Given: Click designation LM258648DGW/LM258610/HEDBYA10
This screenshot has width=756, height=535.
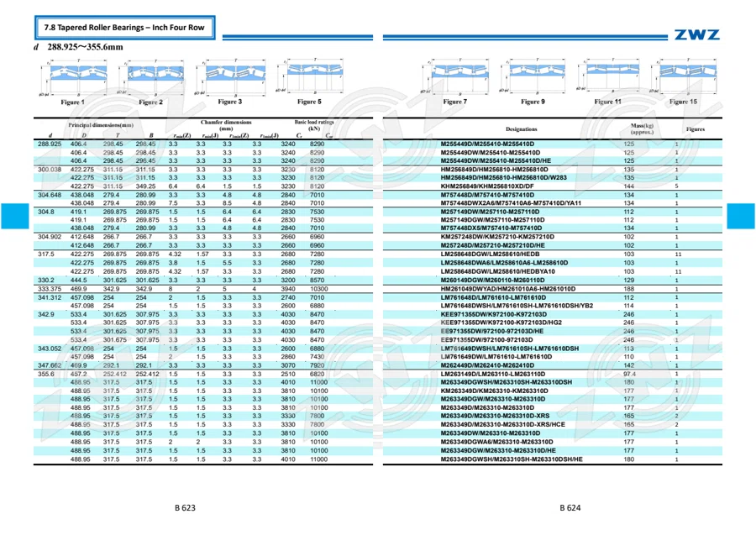Looking at the screenshot, I should [498, 272].
